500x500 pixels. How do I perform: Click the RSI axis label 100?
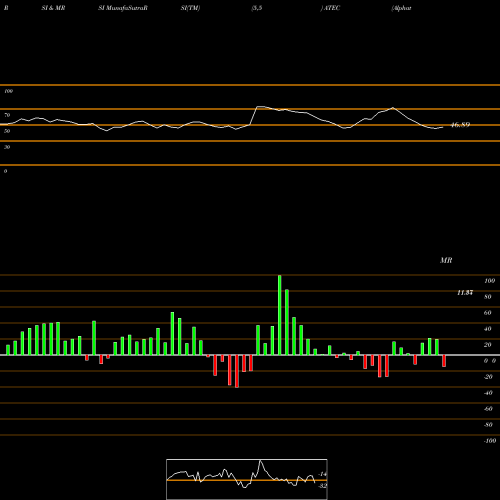point(8,91)
